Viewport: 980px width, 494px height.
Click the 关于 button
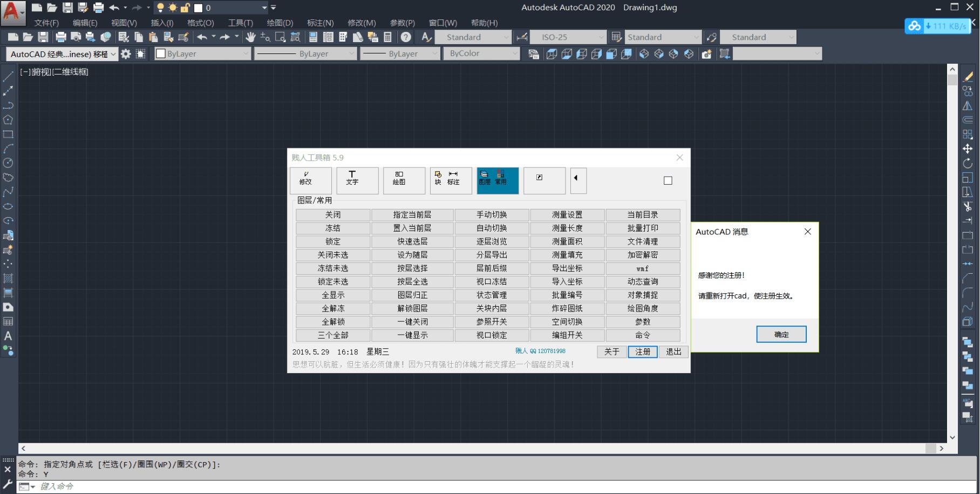[x=611, y=351]
